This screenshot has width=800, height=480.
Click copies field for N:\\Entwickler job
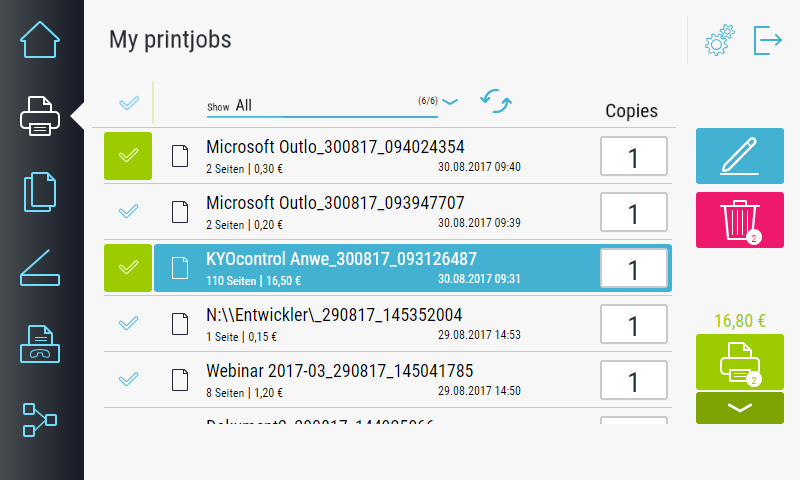(x=633, y=325)
